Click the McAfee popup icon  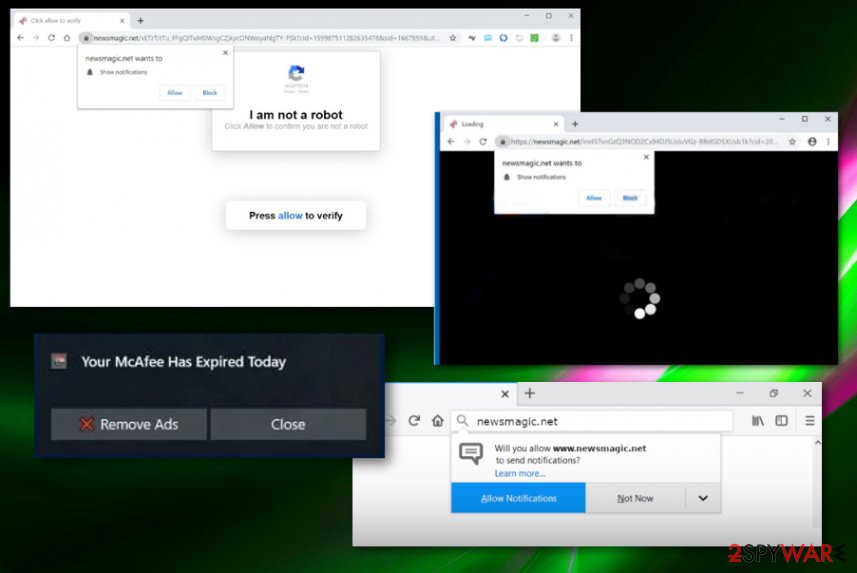59,361
